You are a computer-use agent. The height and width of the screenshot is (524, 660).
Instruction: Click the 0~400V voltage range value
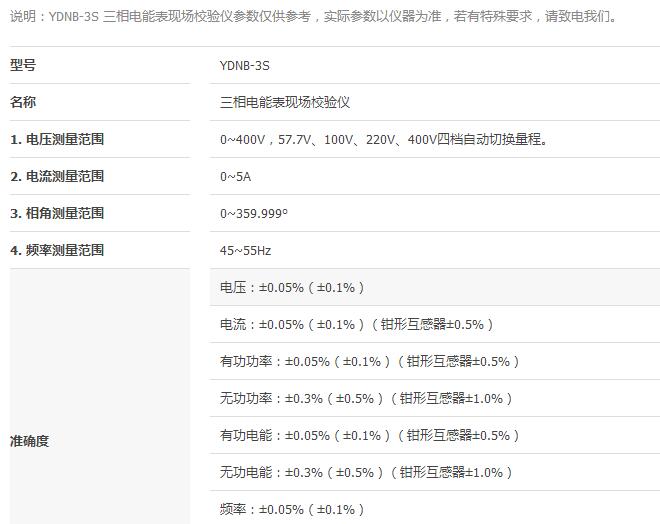click(383, 139)
